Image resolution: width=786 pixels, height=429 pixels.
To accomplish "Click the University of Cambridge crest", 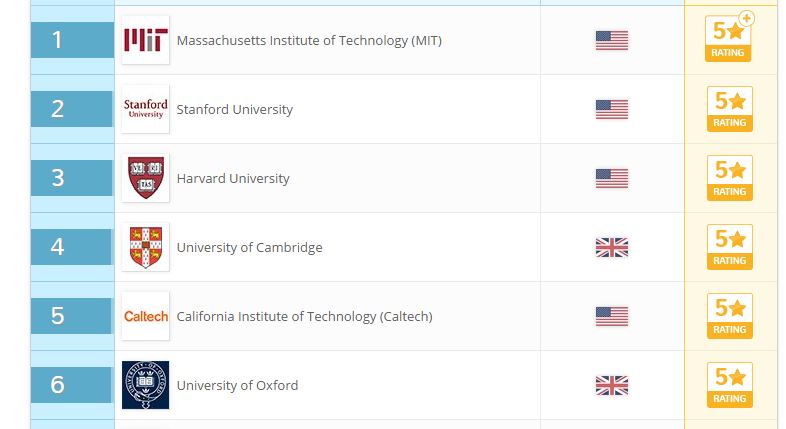I will point(145,247).
